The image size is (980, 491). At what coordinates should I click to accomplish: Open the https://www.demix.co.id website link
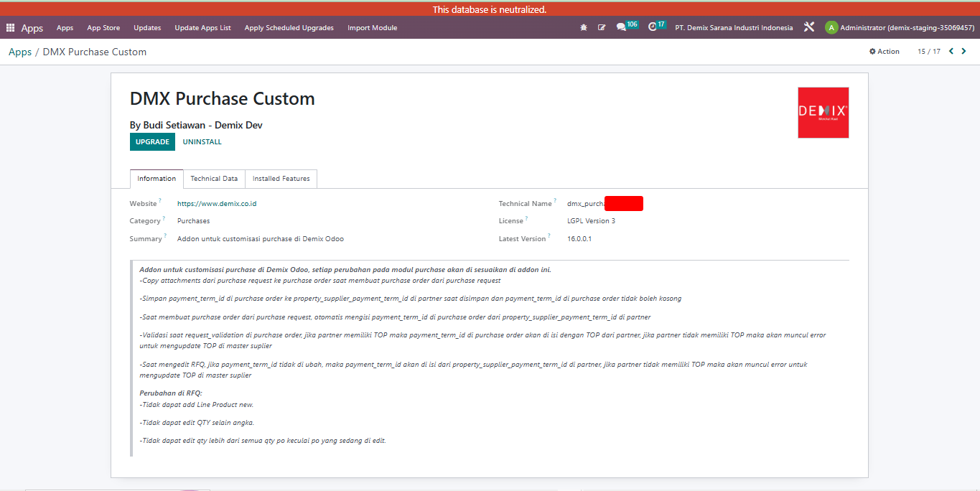click(217, 204)
